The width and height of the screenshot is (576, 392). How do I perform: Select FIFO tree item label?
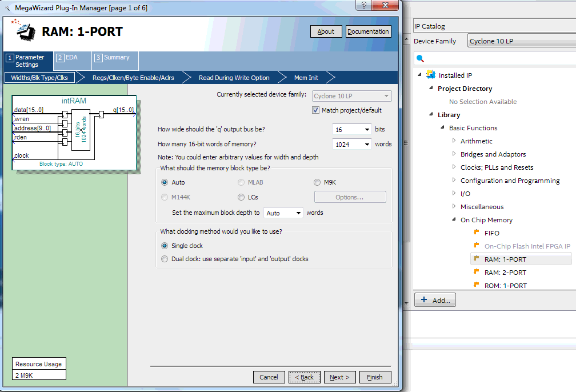491,233
